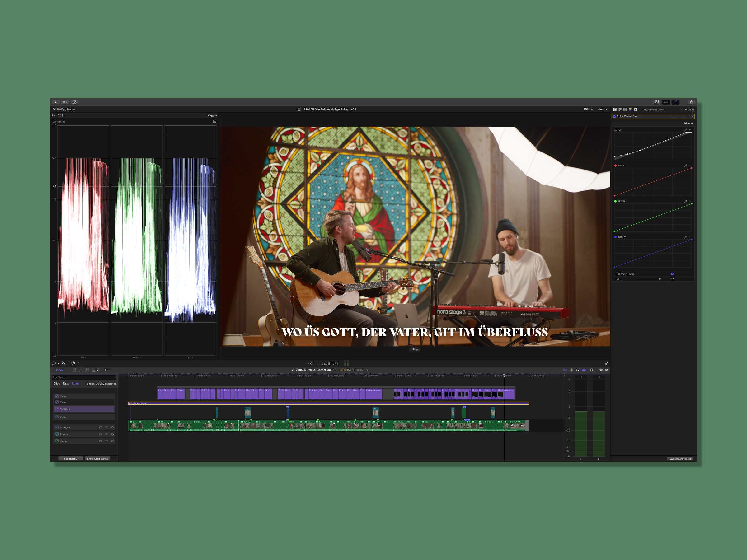Screen dimensions: 747x560
Task: Click the waveform scope settings icon
Action: click(x=214, y=122)
